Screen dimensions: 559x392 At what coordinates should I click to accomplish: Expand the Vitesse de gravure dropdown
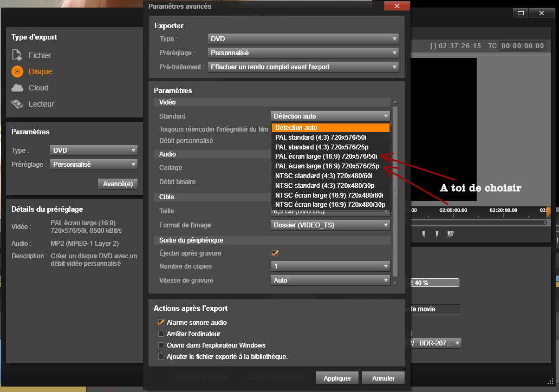pyautogui.click(x=330, y=280)
